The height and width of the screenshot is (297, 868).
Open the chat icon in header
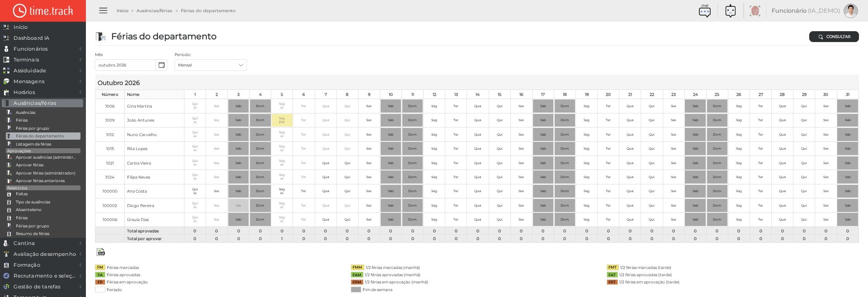704,10
